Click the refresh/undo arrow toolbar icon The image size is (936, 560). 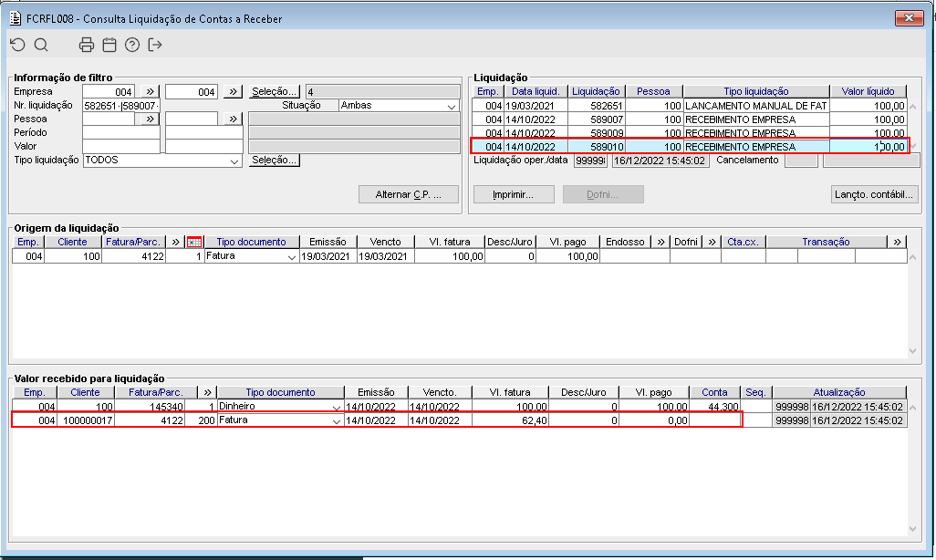18,45
